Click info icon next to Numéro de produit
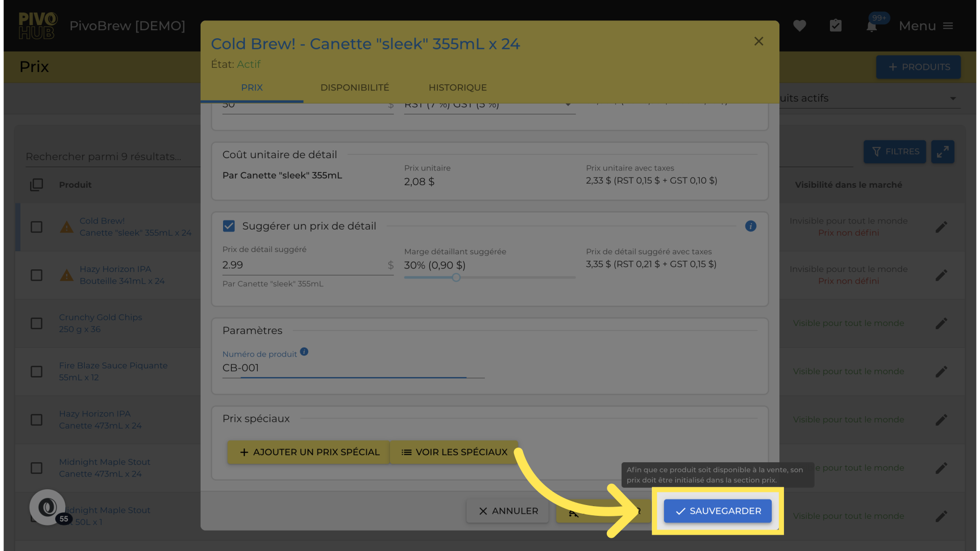Viewport: 980px width, 551px height. (304, 352)
